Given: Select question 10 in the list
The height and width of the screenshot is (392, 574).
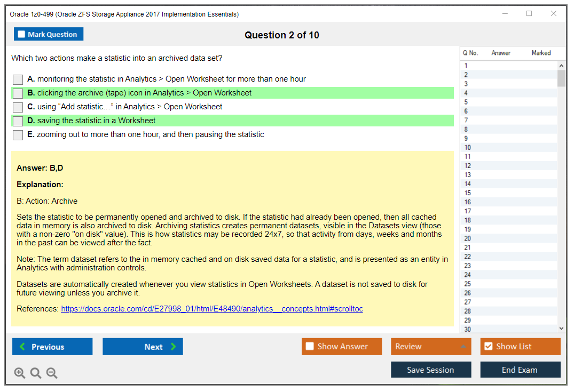Looking at the screenshot, I should (x=468, y=148).
